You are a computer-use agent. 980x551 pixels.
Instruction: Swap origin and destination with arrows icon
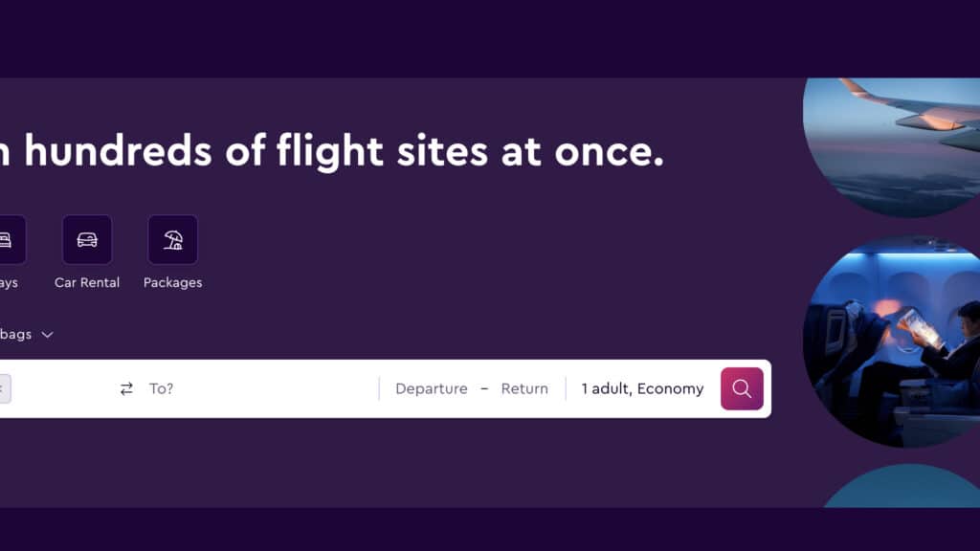click(126, 388)
